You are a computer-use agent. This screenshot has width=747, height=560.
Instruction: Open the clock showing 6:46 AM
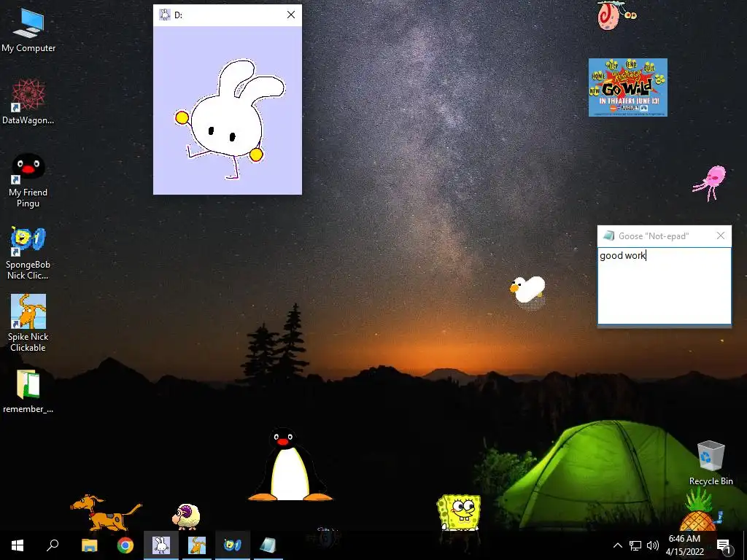point(684,545)
